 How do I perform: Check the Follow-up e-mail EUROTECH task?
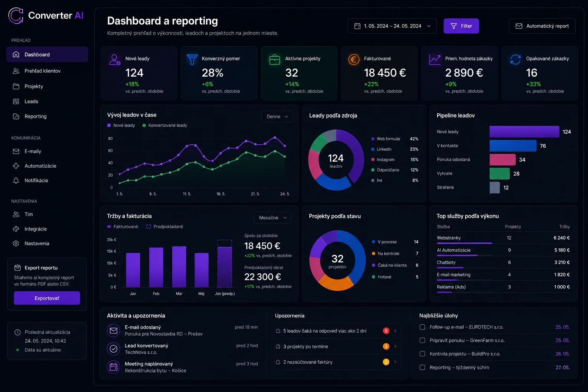pos(422,327)
